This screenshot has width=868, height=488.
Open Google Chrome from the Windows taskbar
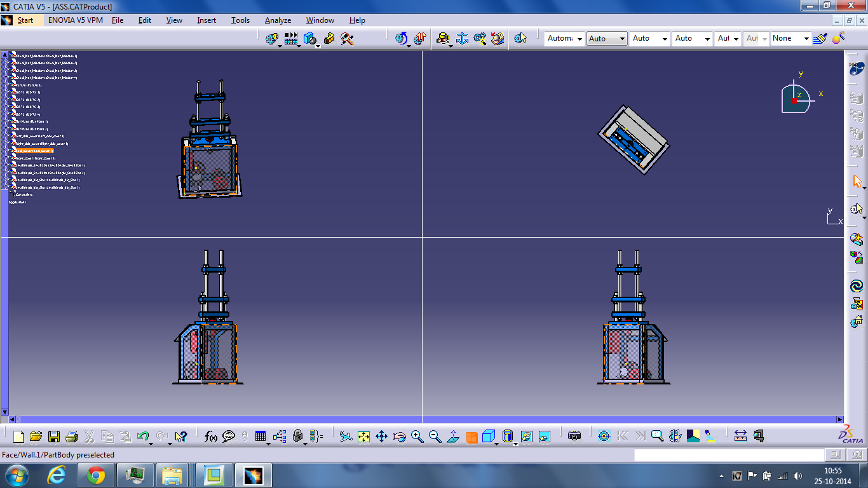click(x=96, y=475)
